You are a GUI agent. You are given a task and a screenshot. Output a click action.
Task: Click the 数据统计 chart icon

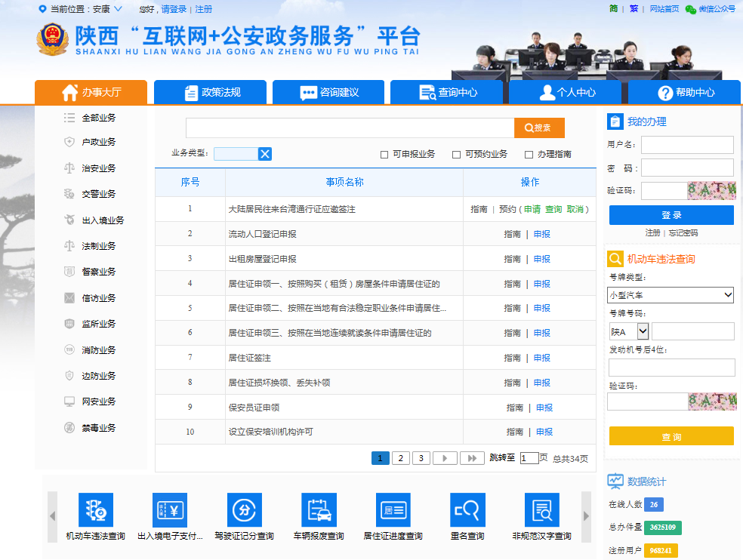tap(615, 482)
